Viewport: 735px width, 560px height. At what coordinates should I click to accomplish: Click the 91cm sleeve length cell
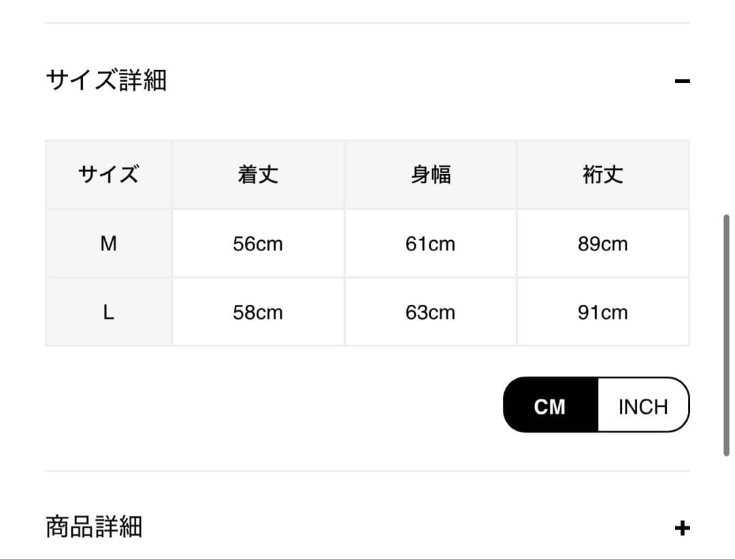[603, 312]
